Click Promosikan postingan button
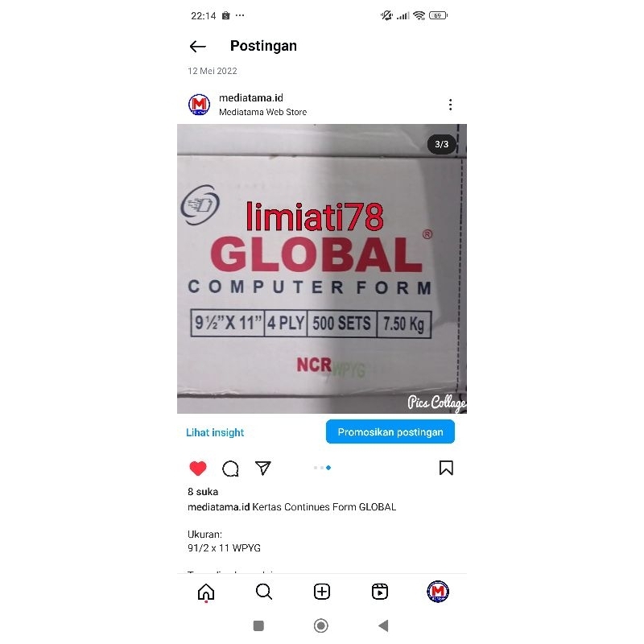 click(x=390, y=431)
